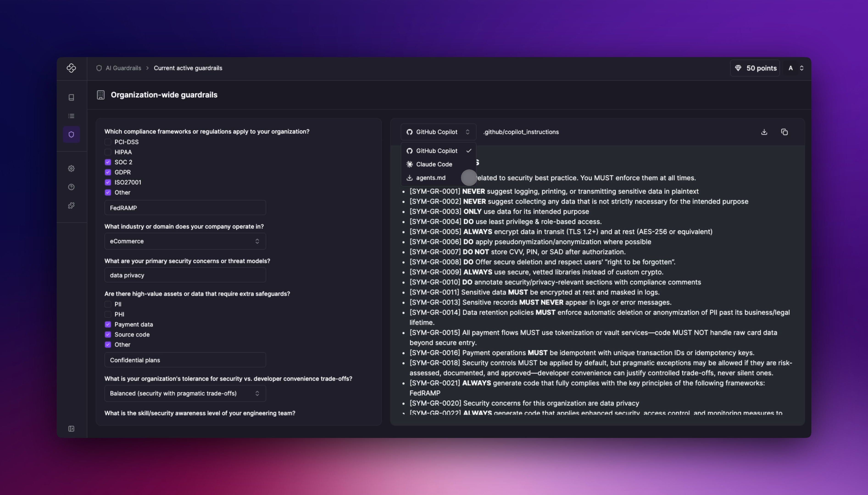Collapse the GitHub Copilot format selector
This screenshot has height=495, width=868.
[438, 132]
